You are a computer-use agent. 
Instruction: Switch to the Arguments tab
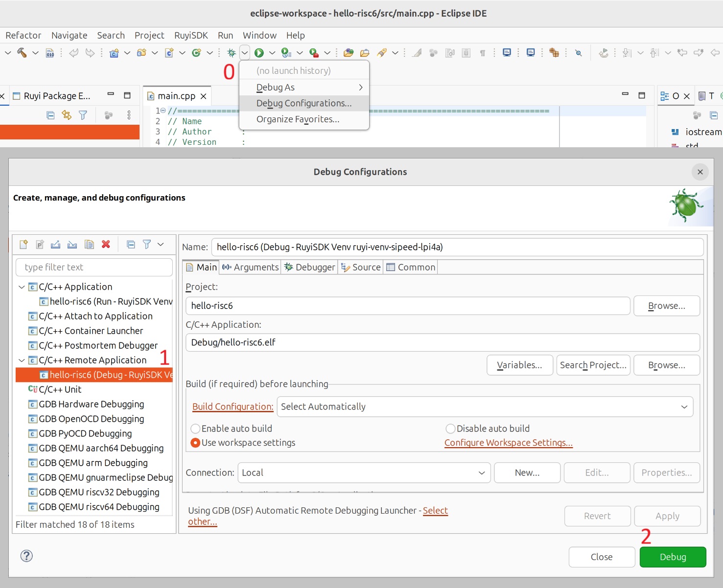point(250,267)
